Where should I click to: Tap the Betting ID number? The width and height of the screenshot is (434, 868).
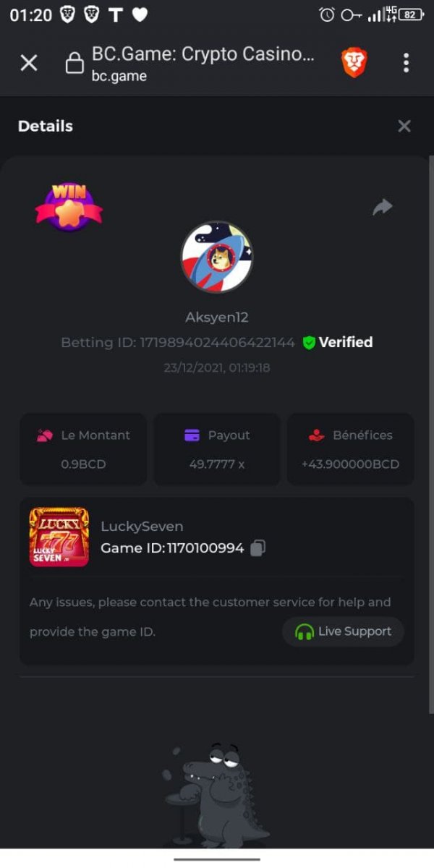pos(217,343)
